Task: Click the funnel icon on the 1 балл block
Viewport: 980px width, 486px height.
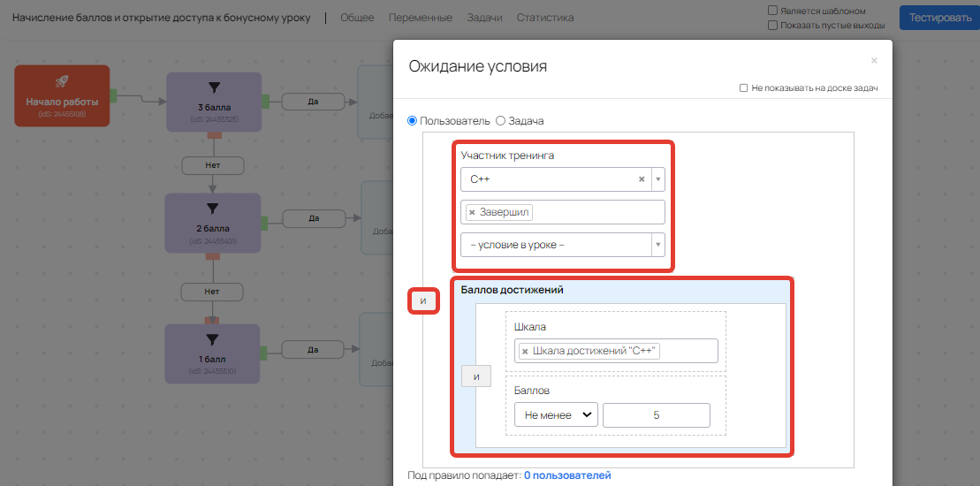Action: click(213, 338)
